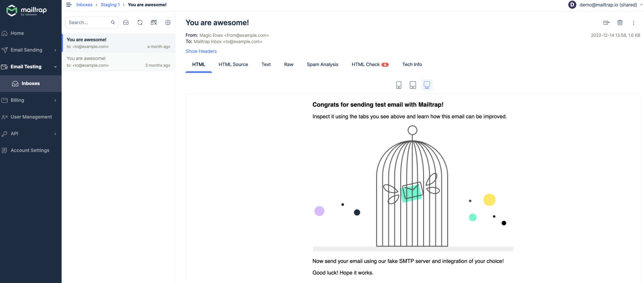Open the 3 months ago email

click(x=118, y=62)
